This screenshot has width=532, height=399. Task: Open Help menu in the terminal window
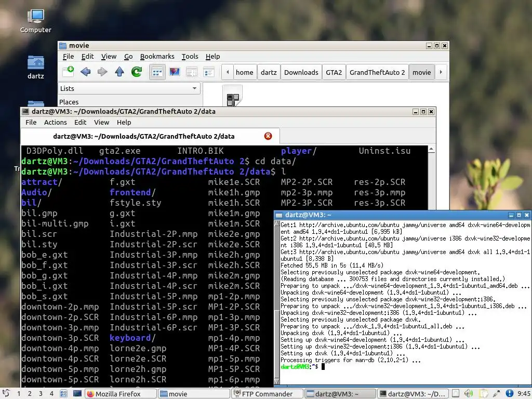pyautogui.click(x=124, y=122)
